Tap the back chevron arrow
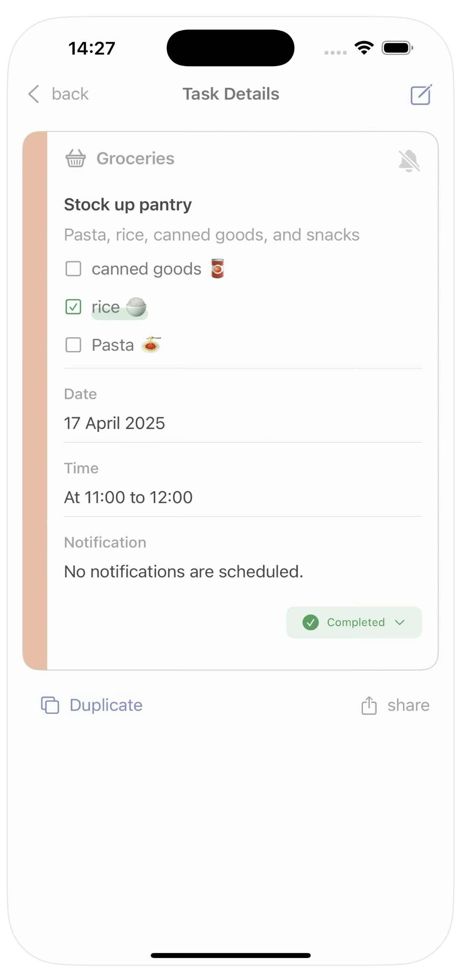The height and width of the screenshot is (980, 466). (x=34, y=94)
